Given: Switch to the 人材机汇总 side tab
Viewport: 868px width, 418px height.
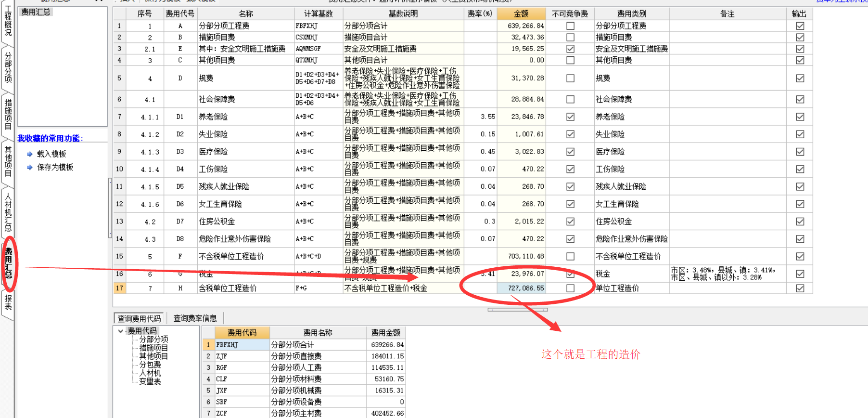Looking at the screenshot, I should (x=8, y=212).
